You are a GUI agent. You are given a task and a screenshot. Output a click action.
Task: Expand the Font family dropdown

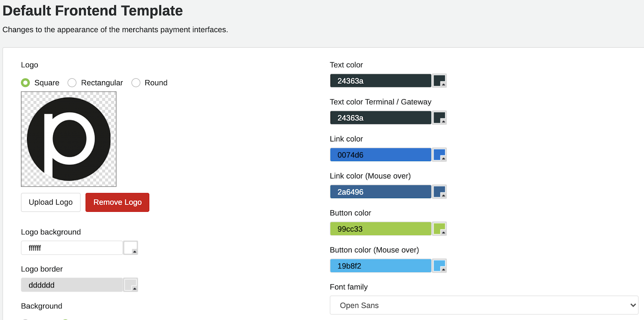pos(484,306)
